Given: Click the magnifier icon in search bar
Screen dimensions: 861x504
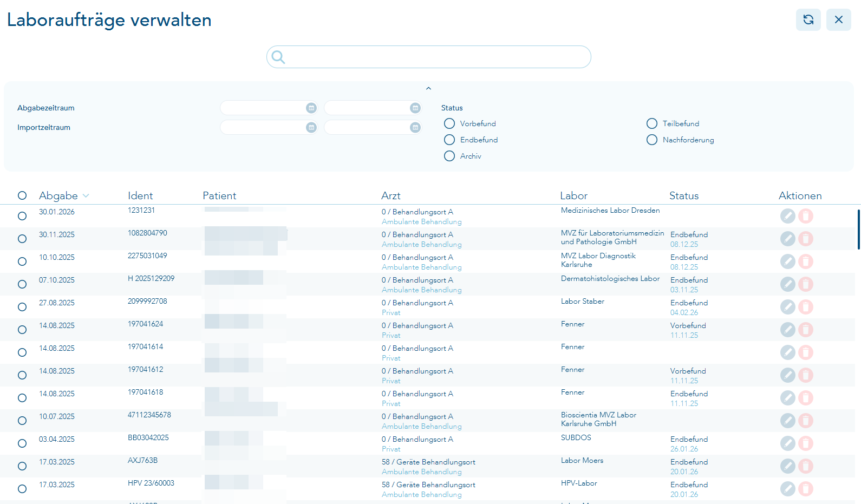Looking at the screenshot, I should (278, 57).
